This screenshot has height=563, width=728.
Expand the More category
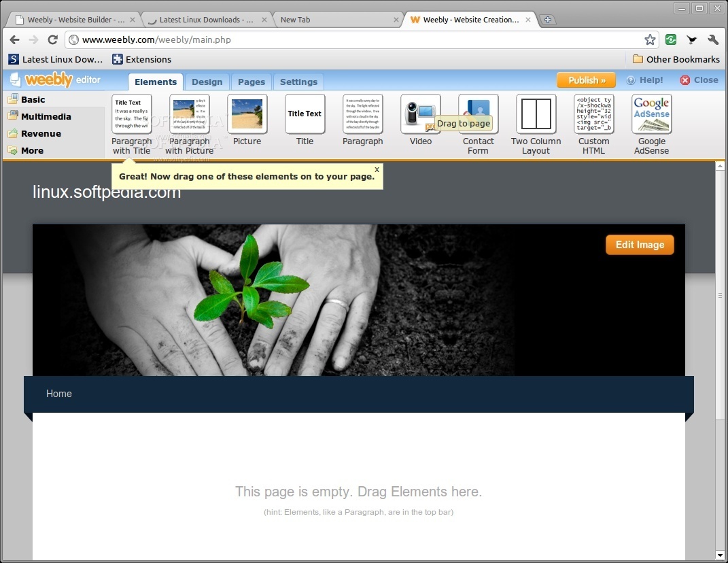(31, 150)
